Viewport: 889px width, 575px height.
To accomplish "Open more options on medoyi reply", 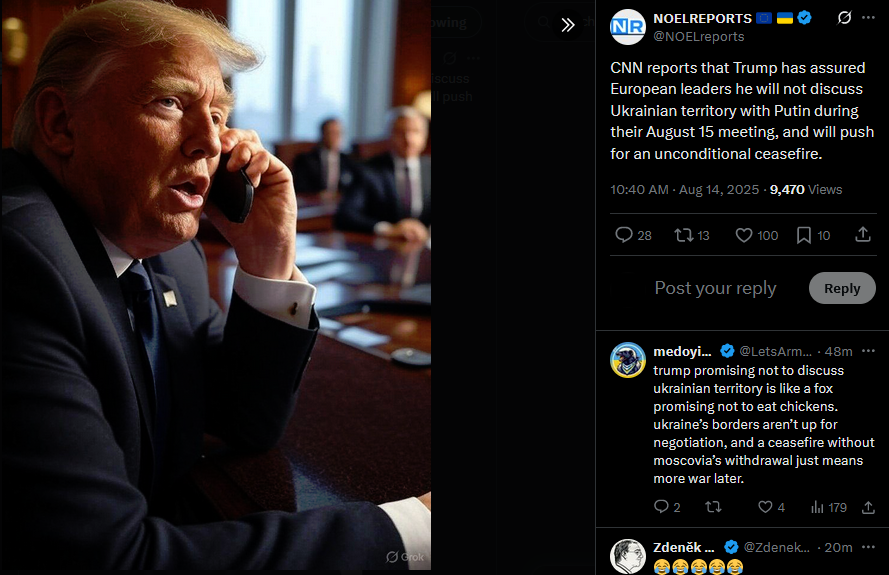I will click(868, 351).
